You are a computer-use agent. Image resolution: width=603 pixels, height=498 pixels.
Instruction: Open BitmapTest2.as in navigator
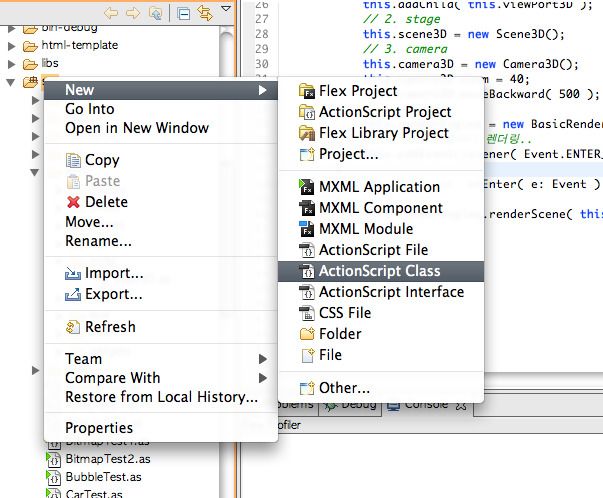pyautogui.click(x=108, y=459)
